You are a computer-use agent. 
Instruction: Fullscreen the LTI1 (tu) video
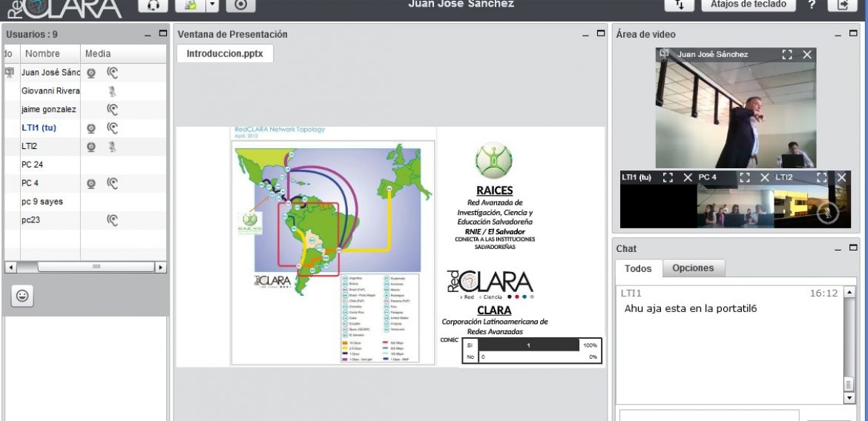tap(668, 178)
